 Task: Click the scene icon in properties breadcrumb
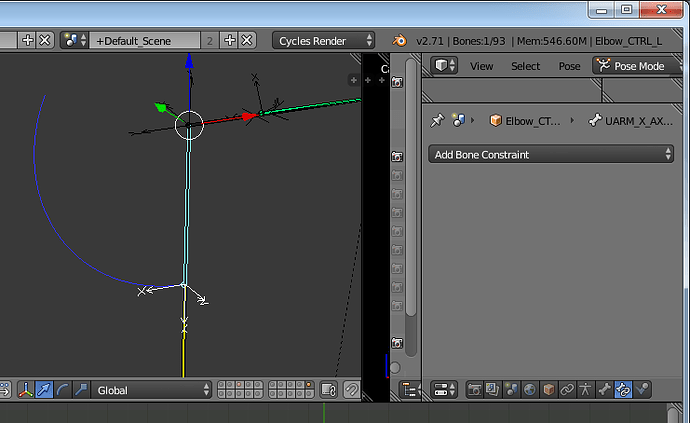458,120
